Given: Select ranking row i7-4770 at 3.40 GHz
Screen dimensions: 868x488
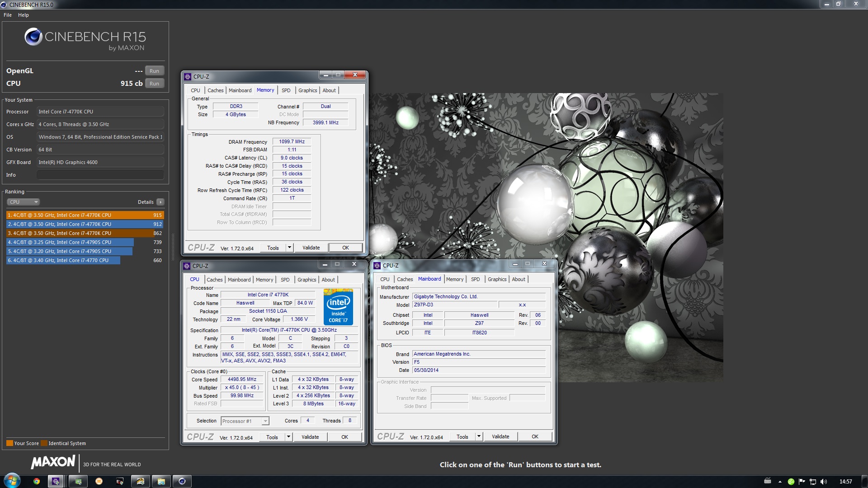Looking at the screenshot, I should pyautogui.click(x=85, y=260).
